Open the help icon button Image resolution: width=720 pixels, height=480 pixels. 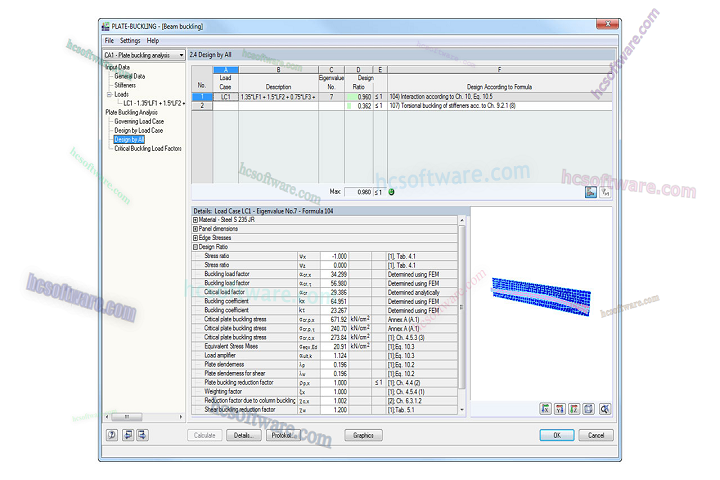112,435
